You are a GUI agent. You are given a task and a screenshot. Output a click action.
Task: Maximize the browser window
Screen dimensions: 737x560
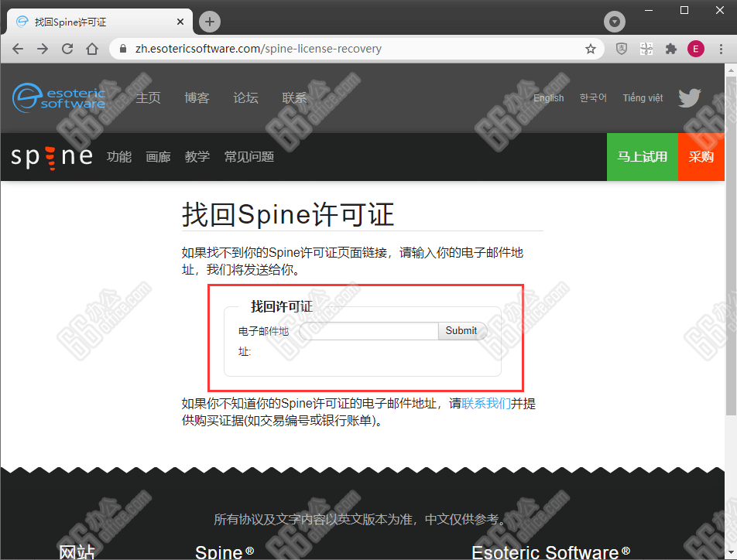684,10
